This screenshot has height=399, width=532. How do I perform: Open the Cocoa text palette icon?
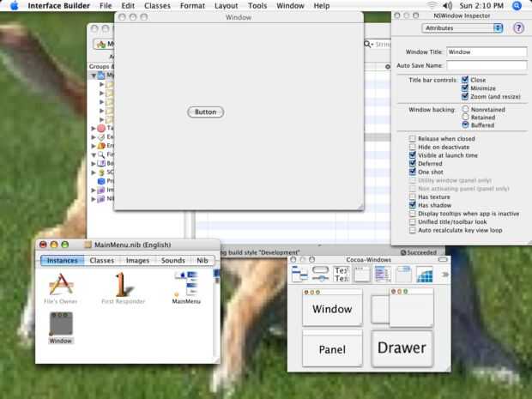coord(342,274)
